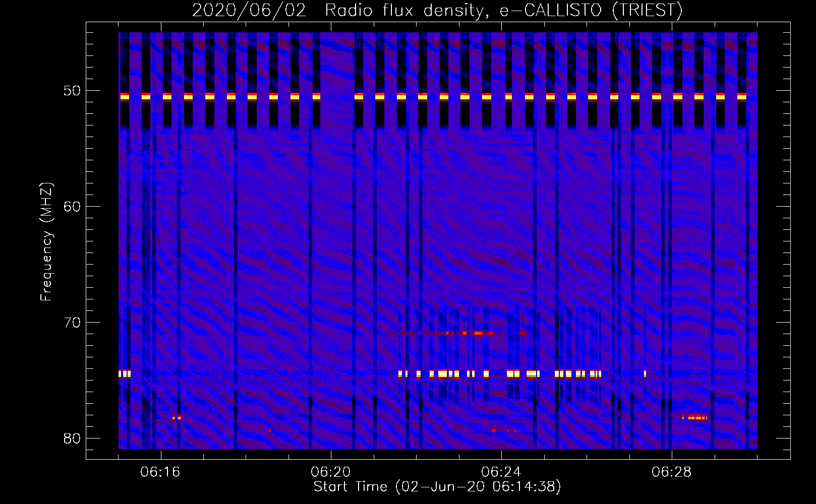Click the 60 frequency tick label
The image size is (816, 504).
(x=72, y=207)
